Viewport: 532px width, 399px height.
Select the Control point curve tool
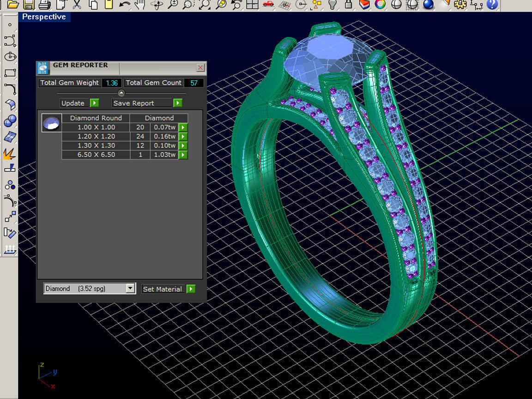pyautogui.click(x=10, y=40)
